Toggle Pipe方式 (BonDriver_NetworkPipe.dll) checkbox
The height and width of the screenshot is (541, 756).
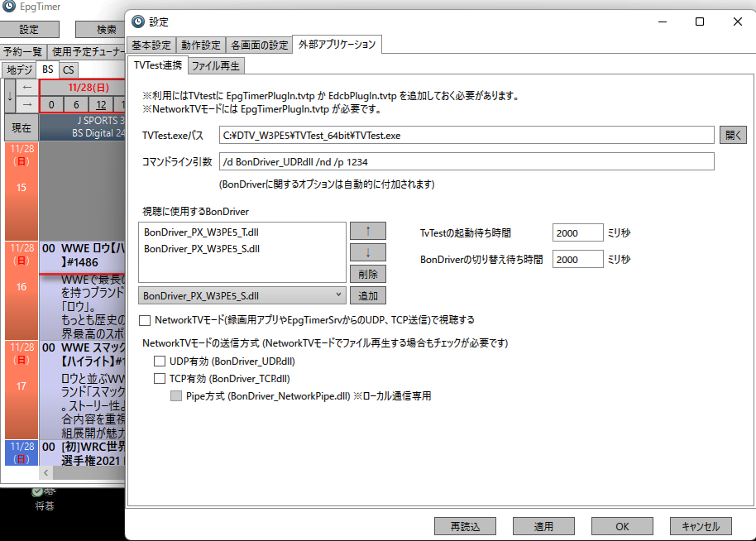(176, 396)
